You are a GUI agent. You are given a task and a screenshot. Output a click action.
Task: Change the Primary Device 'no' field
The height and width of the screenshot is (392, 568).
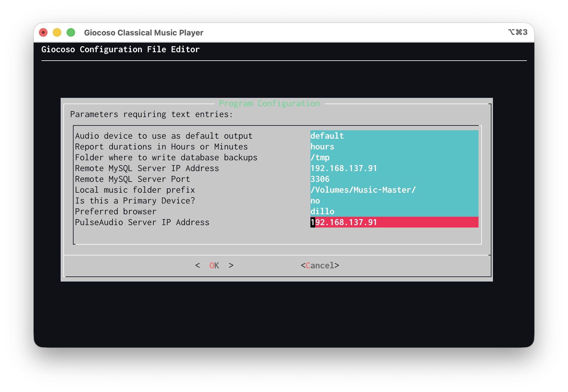click(394, 201)
